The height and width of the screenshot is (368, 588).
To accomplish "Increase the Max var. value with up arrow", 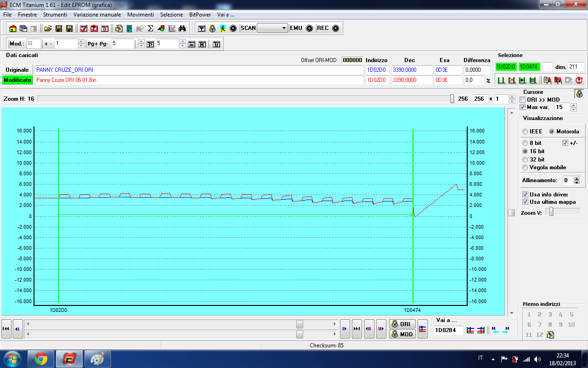I will click(x=573, y=105).
